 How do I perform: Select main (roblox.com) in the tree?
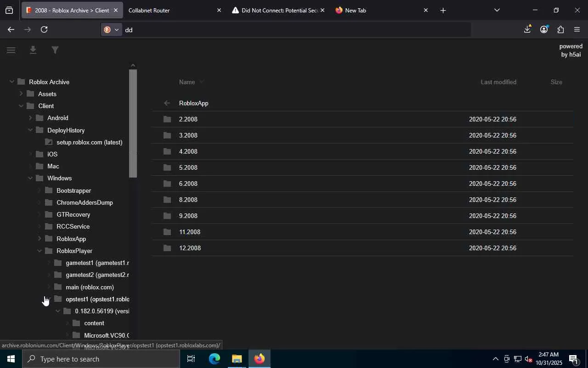(90, 287)
